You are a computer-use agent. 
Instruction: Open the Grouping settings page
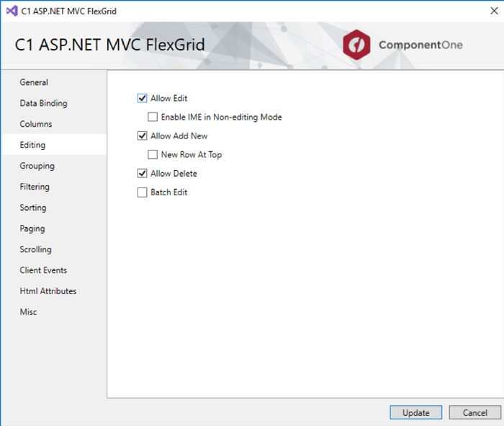tap(54, 166)
